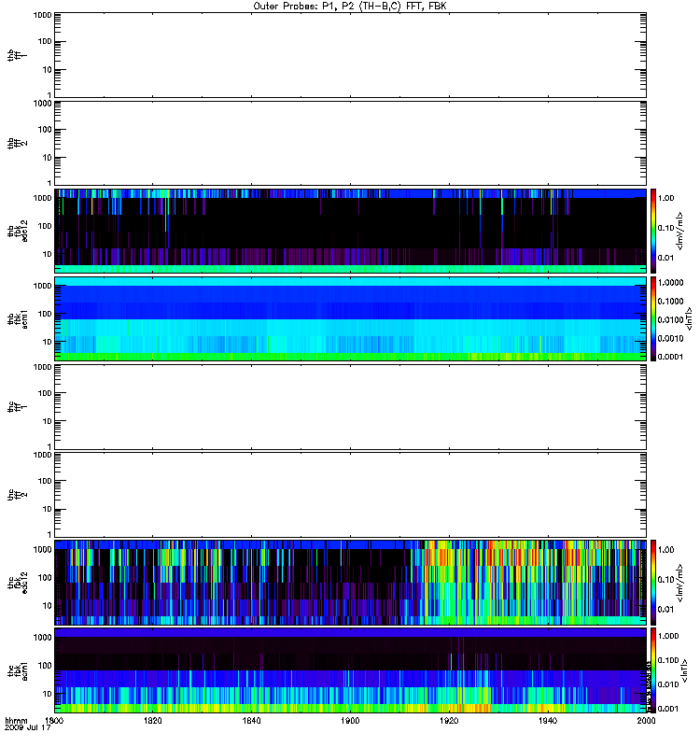The image size is (700, 747).
Task: Click the thb fbk scm1 panel label
Action: [x=17, y=318]
